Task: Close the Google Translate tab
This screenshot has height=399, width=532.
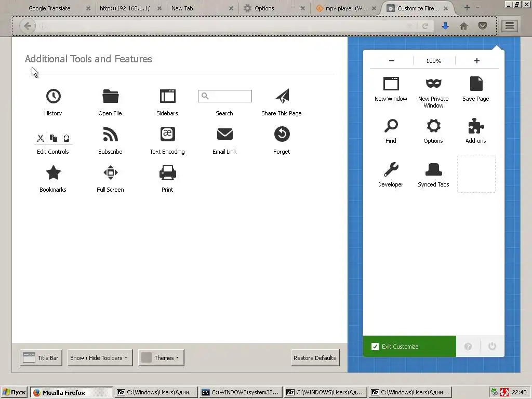Action: 88,8
